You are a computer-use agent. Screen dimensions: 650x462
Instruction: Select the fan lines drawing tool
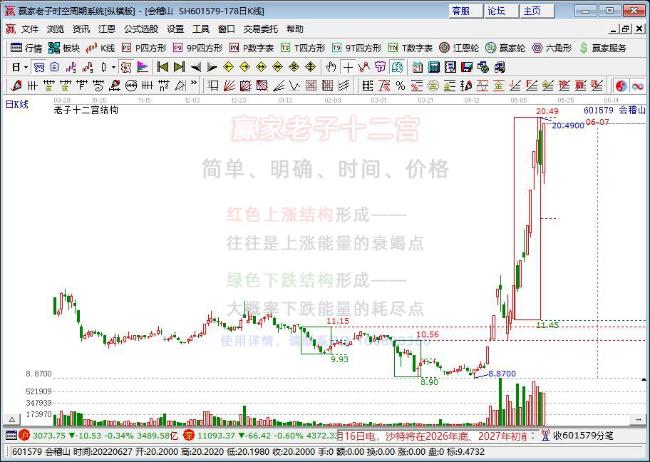tap(229, 86)
